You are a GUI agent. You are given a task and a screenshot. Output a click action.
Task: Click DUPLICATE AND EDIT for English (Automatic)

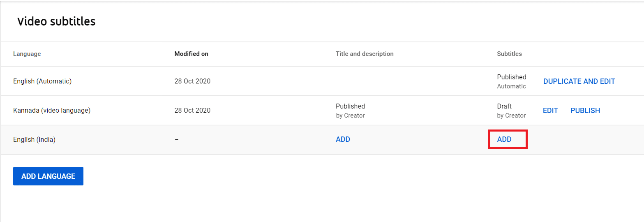(579, 81)
